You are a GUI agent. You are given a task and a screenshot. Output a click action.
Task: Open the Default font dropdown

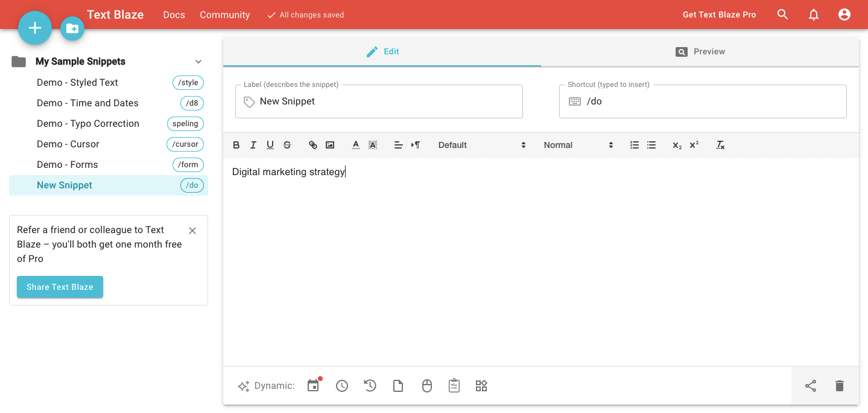tap(481, 145)
